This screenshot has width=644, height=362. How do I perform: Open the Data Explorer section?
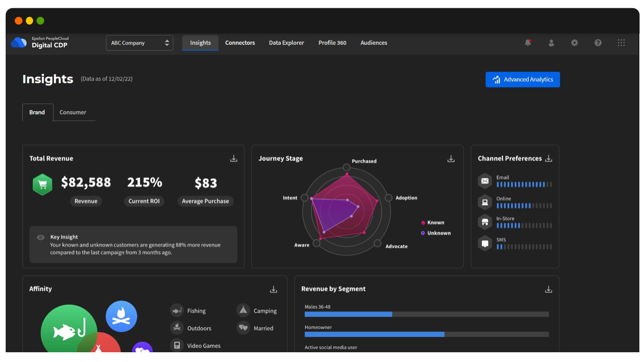click(x=286, y=43)
